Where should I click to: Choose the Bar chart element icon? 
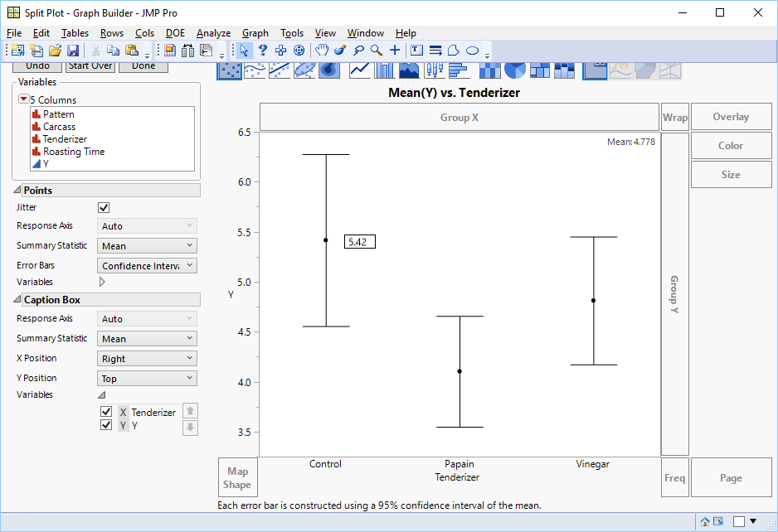click(385, 70)
